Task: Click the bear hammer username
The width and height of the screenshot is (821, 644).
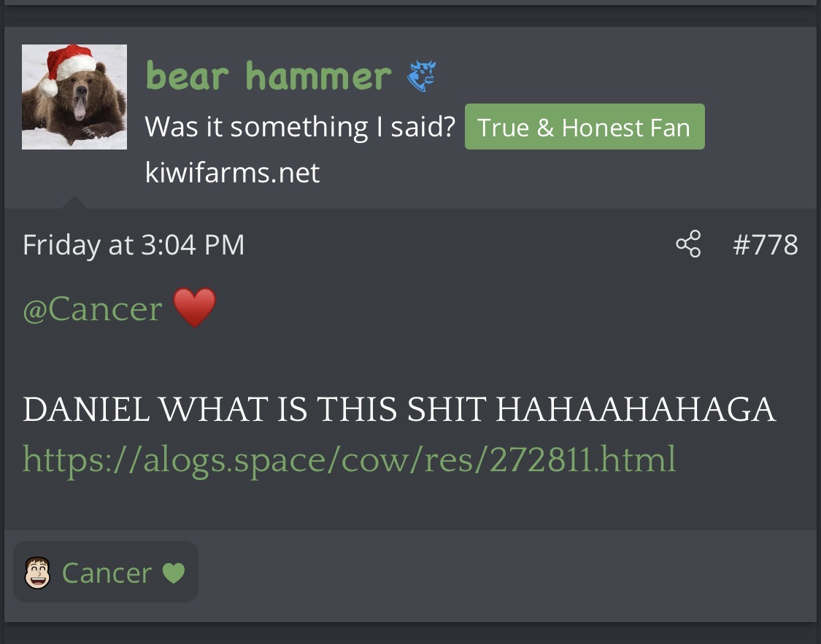Action: pos(267,74)
